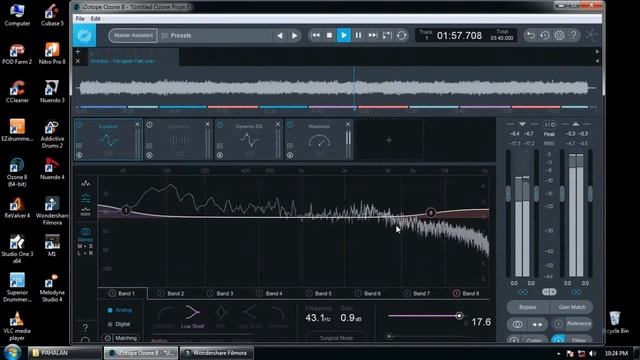Screen dimensions: 640x360
Task: Choose the High Shelf filter shape
Action: pyautogui.click(x=249, y=317)
